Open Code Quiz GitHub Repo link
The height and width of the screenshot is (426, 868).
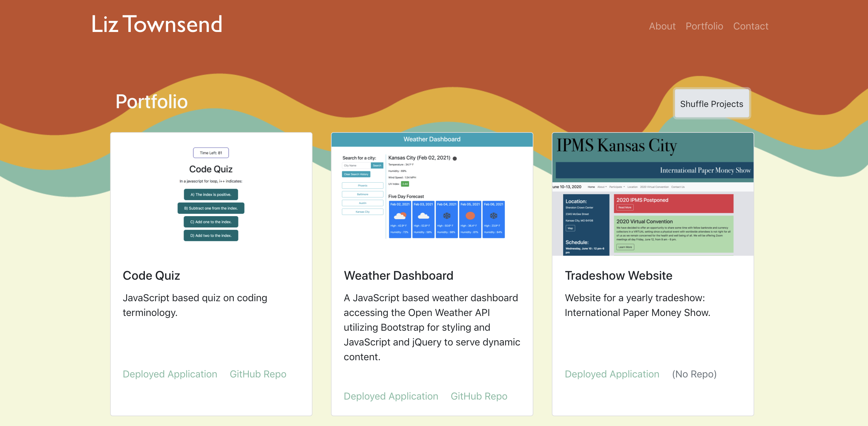[x=258, y=374]
